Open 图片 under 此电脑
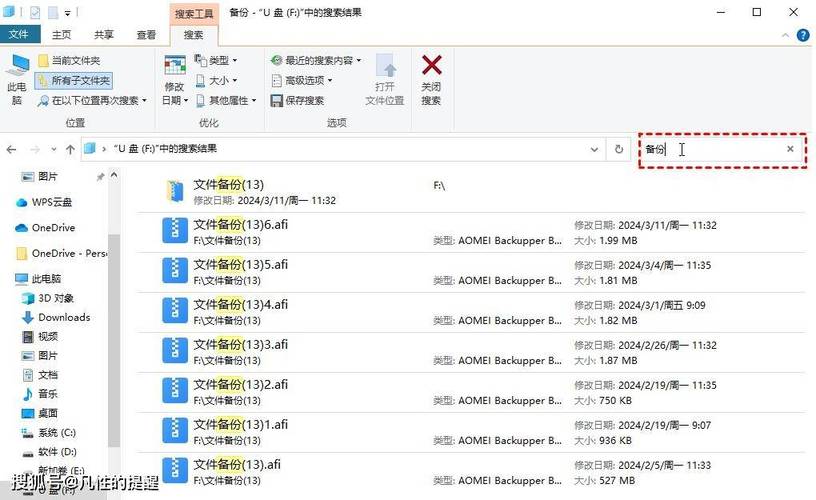 (40, 356)
